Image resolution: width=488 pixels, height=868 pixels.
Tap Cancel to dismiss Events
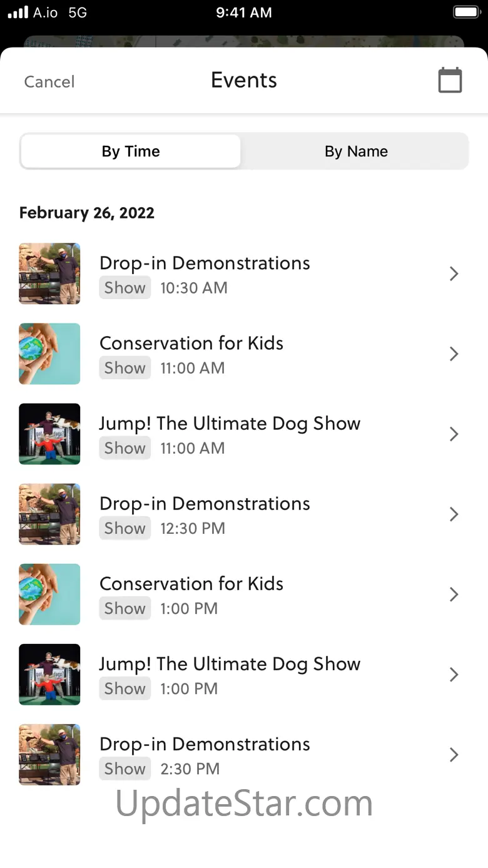pyautogui.click(x=49, y=81)
